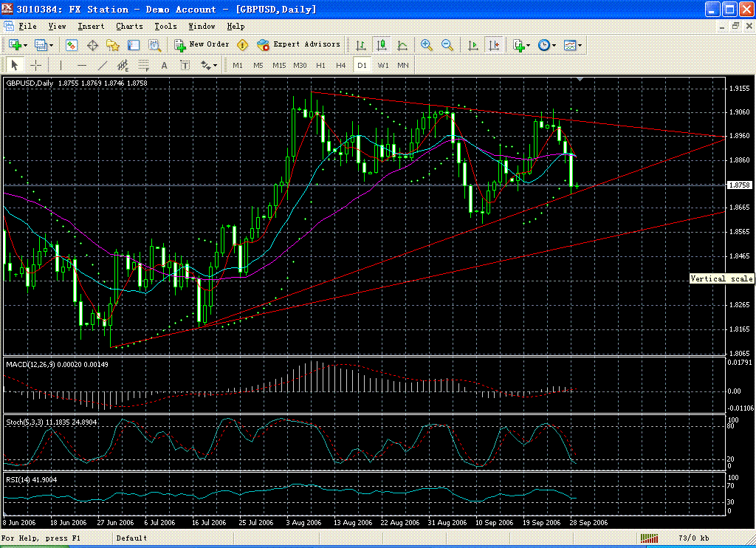
Task: Click the Expert Advisors button
Action: click(x=299, y=44)
